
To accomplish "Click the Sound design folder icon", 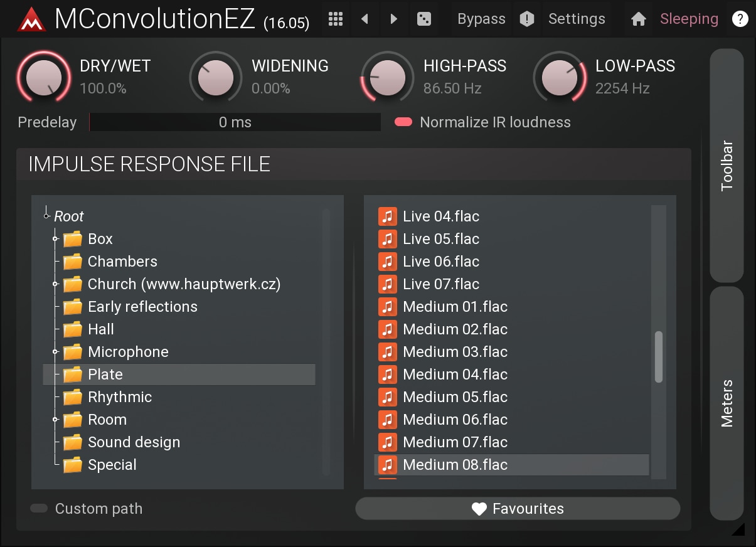I will click(x=73, y=442).
